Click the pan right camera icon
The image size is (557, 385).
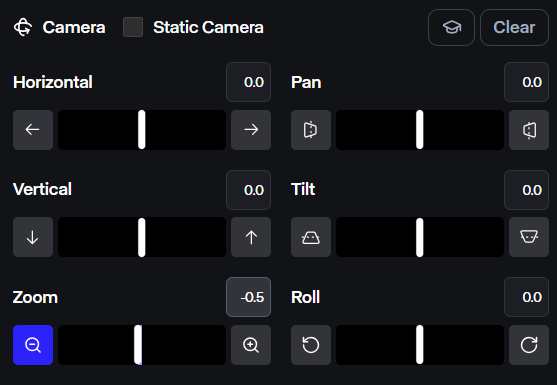click(x=529, y=130)
